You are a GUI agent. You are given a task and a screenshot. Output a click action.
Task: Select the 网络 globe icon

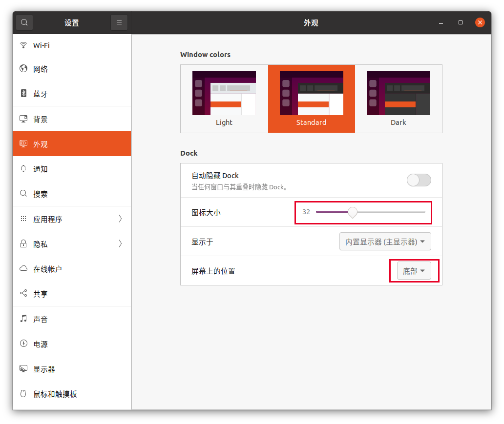[x=23, y=69]
